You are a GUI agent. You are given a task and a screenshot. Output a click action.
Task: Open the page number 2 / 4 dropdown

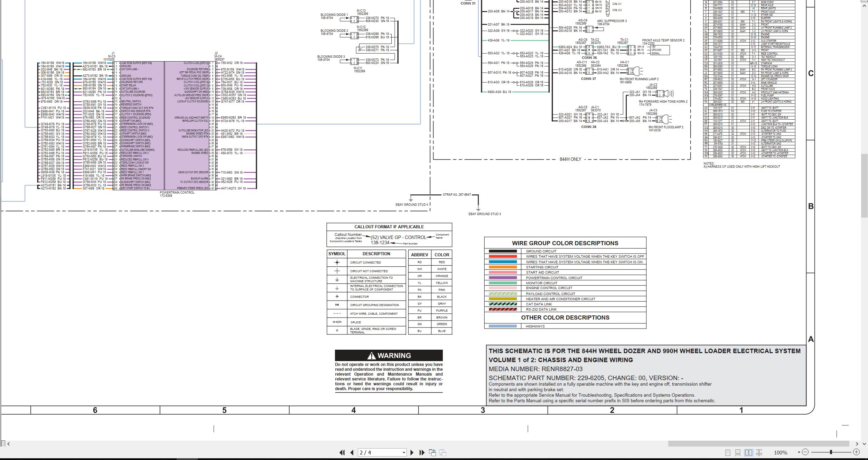404,452
